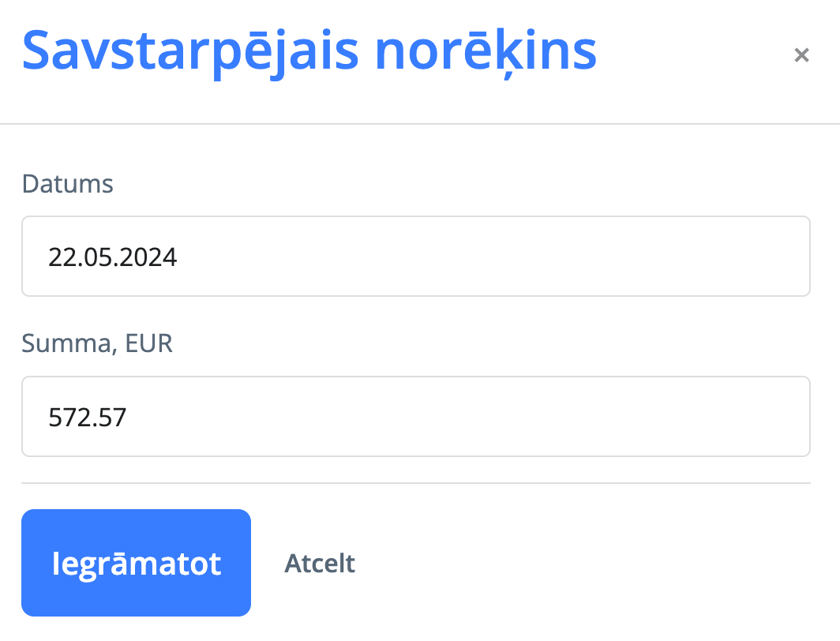Cancel with the Atcelt link
840x641 pixels.
[x=320, y=564]
